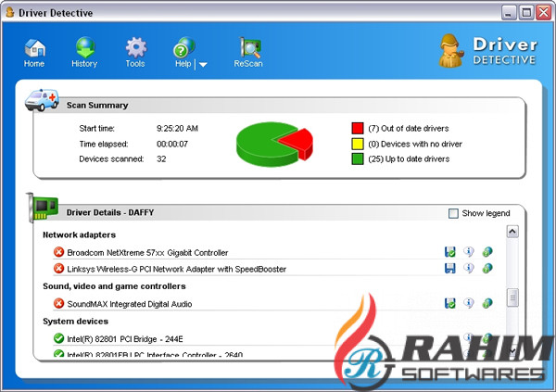Download driver for Broadcom NetXtreme controller
This screenshot has height=392, width=556.
pos(450,252)
